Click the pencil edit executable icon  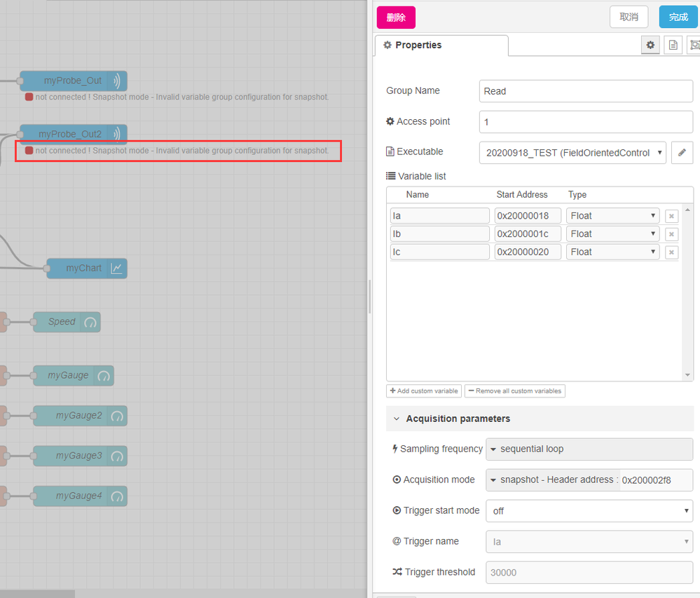tap(682, 153)
